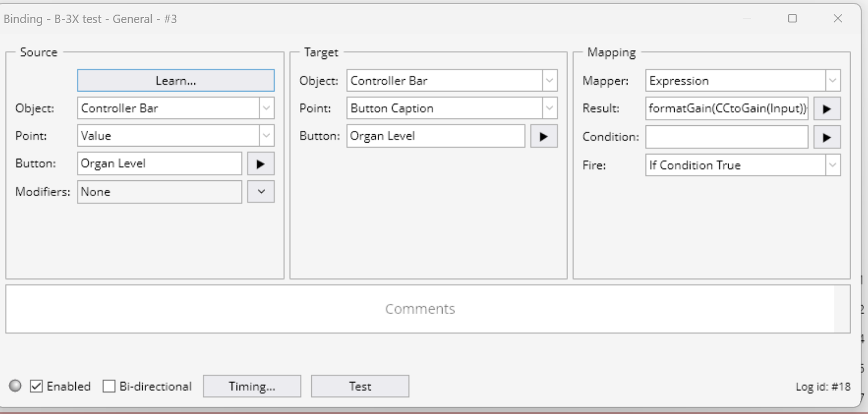This screenshot has height=414, width=868.
Task: Maximize the Binding window
Action: [792, 19]
